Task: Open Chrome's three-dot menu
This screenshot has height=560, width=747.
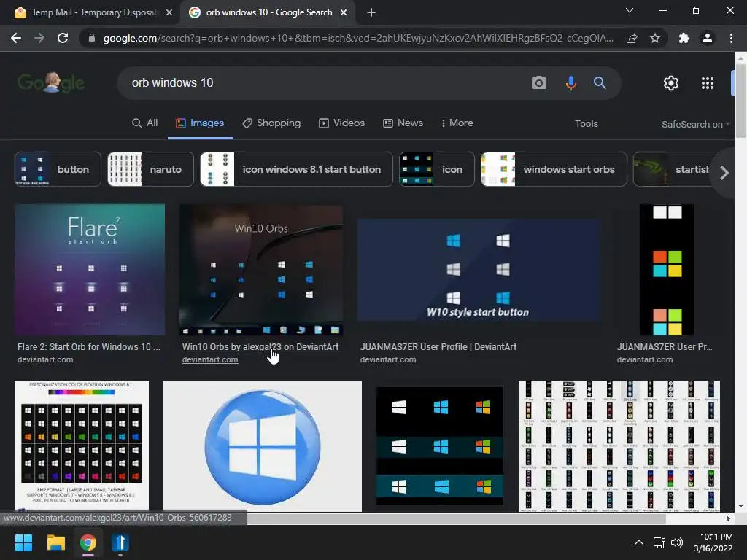Action: [x=731, y=38]
